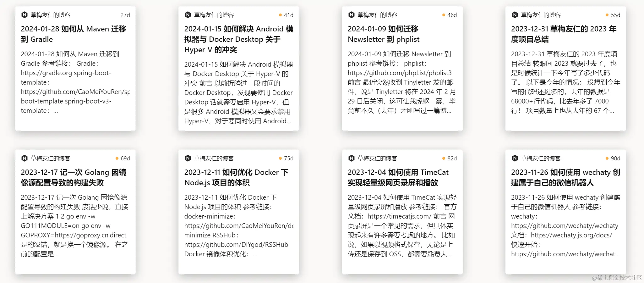Screen dimensions: 644x283
Task: Click the feed icon on the 2023-12-31 card
Action: click(x=515, y=15)
